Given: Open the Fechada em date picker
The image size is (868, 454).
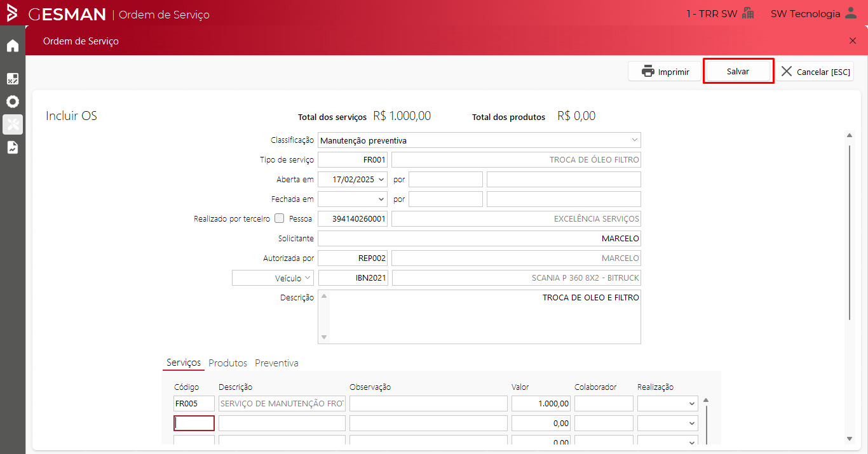Looking at the screenshot, I should click(381, 199).
